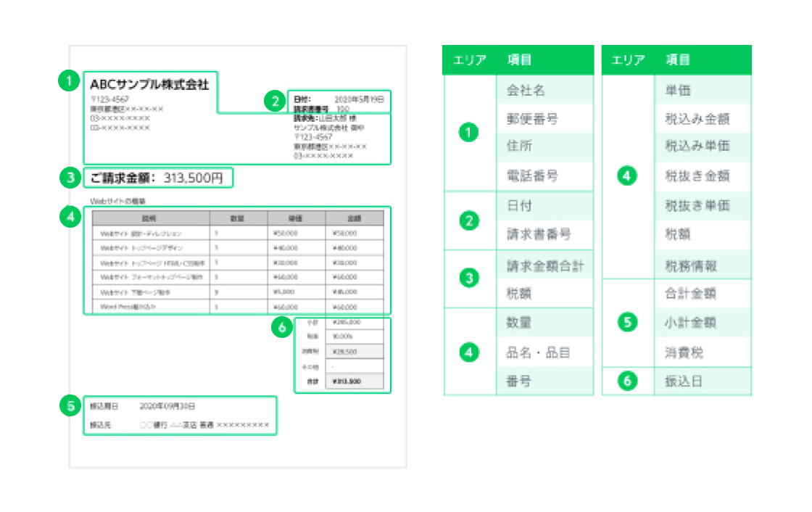Click legend badge 6 beside 振込日
Screen dimensions: 812x512
click(x=629, y=381)
